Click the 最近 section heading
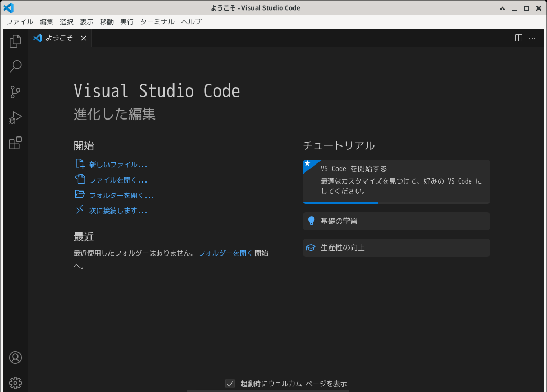This screenshot has width=547, height=392. [84, 237]
